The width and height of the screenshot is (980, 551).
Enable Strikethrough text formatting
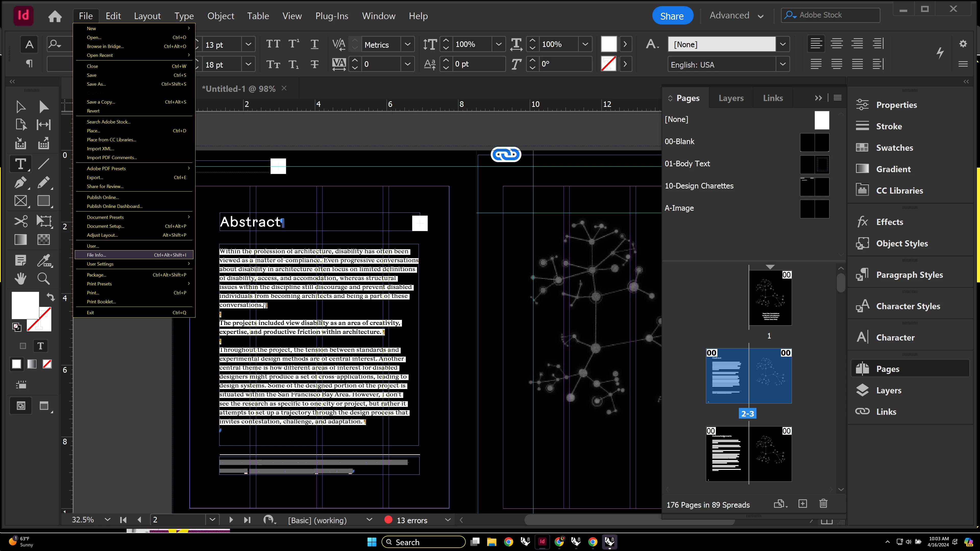coord(314,64)
